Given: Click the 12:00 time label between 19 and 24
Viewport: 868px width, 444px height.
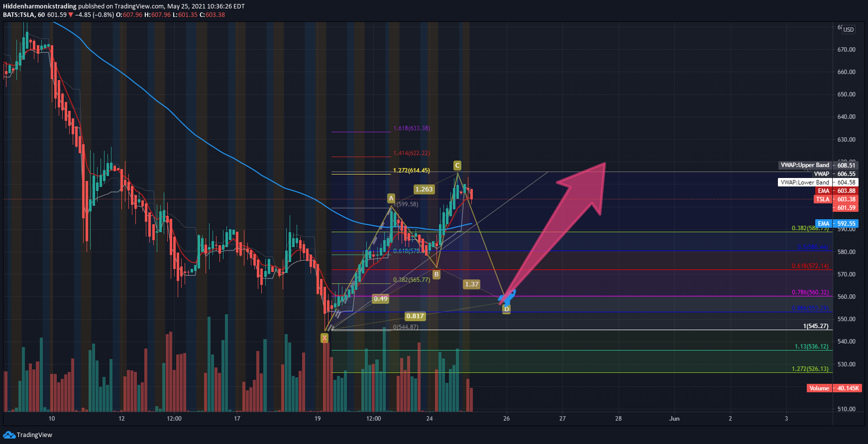Looking at the screenshot, I should pyautogui.click(x=373, y=419).
